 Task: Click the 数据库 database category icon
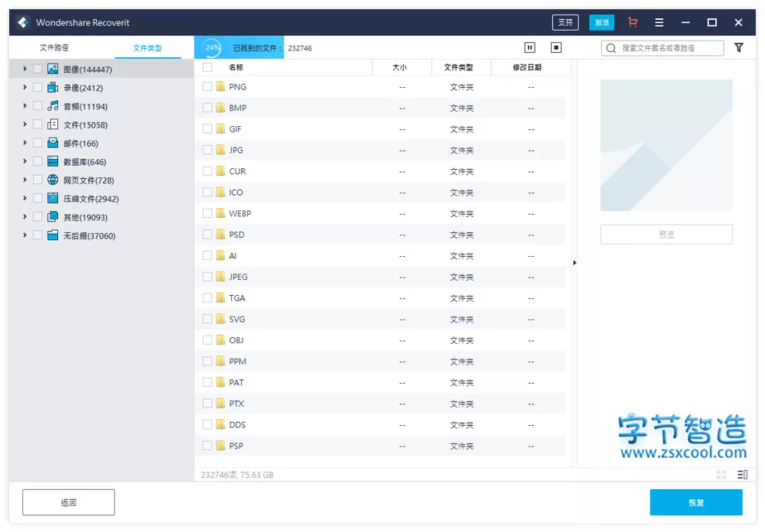coord(53,161)
